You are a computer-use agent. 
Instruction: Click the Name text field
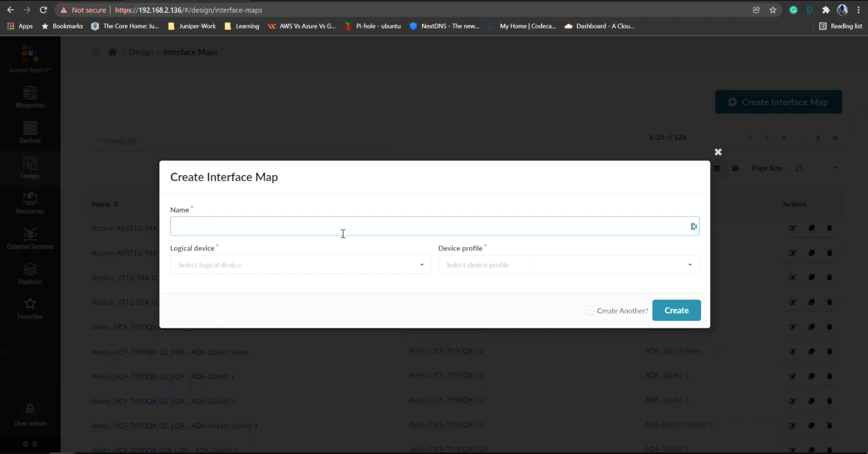point(435,226)
